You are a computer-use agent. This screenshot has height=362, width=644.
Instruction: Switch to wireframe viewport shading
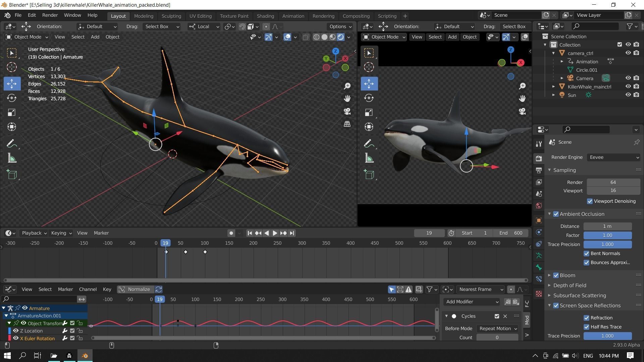click(316, 37)
